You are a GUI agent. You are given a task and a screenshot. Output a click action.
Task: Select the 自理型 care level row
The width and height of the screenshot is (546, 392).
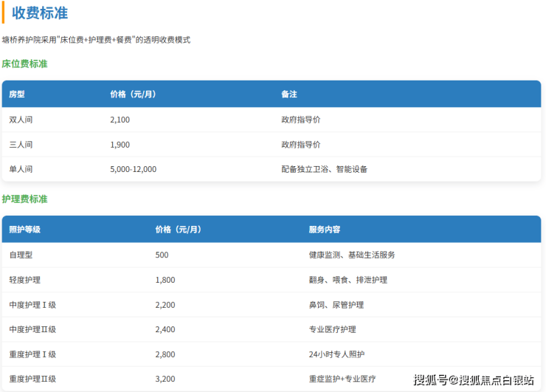(21, 255)
